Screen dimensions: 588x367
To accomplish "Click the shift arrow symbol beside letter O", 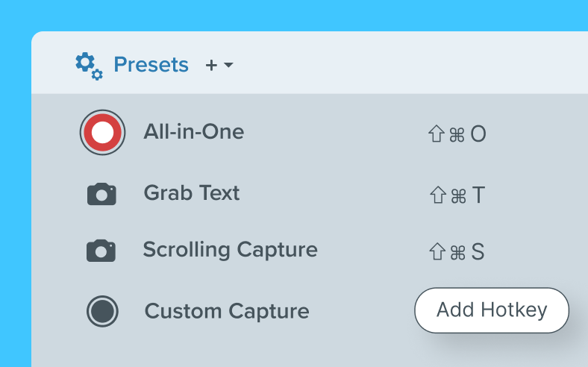I will [436, 134].
